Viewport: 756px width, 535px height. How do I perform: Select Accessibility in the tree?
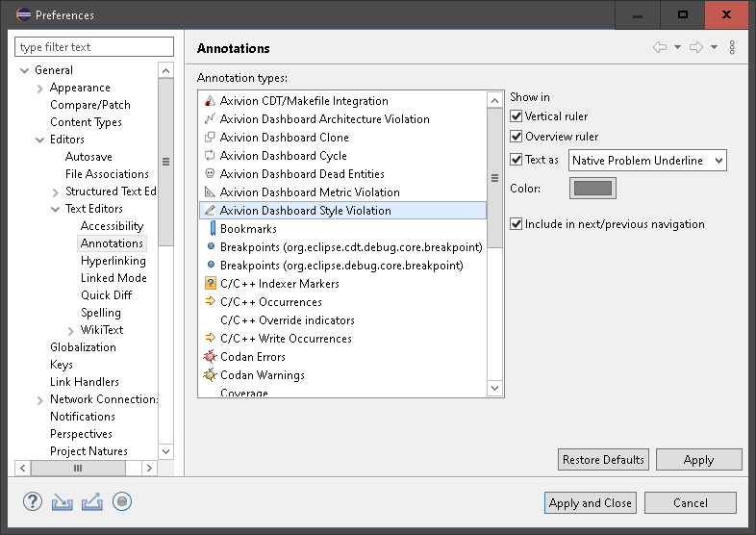coord(112,226)
